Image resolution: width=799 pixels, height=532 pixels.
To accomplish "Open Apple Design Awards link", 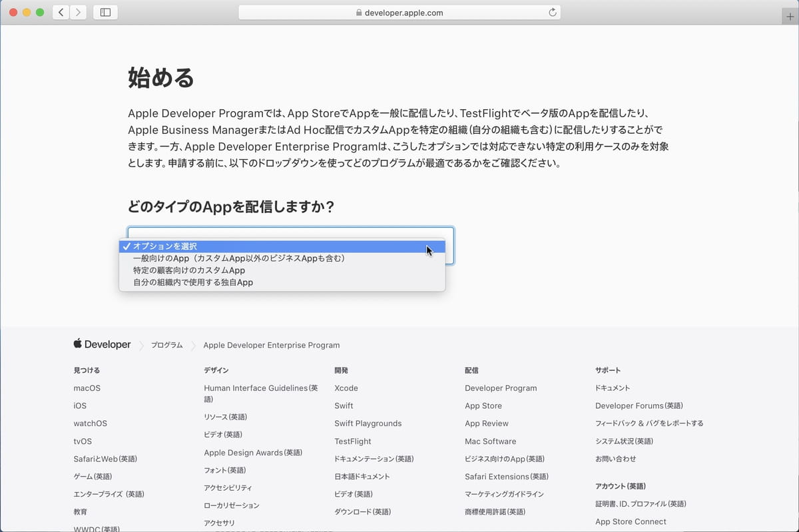I will click(253, 453).
